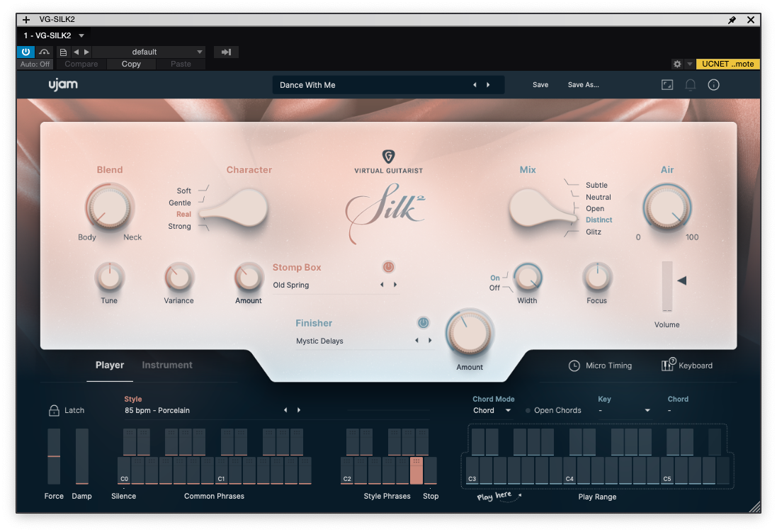Click the Variance knob

[179, 277]
